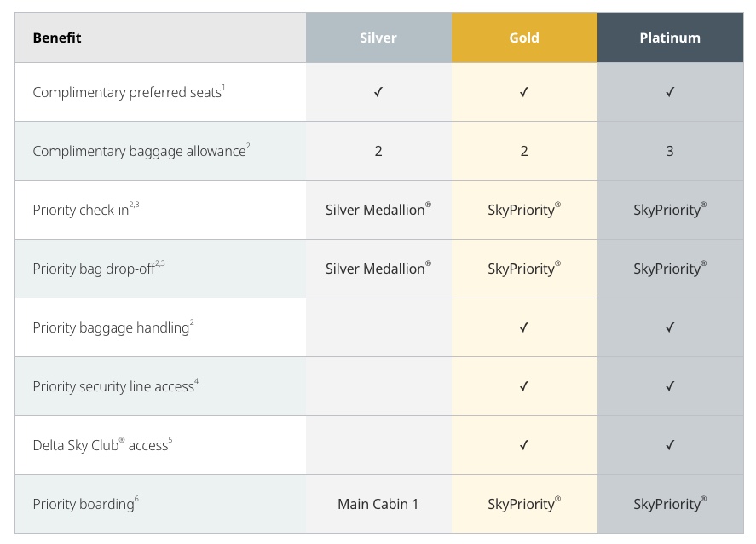This screenshot has height=544, width=756.
Task: Click the Platinum column header
Action: (670, 38)
